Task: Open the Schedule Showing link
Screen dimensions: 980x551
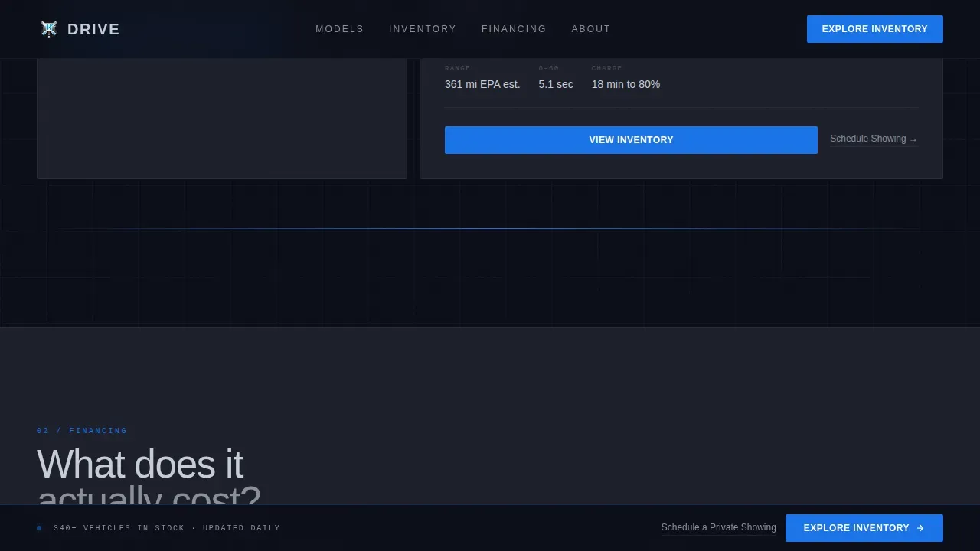Action: 874,139
